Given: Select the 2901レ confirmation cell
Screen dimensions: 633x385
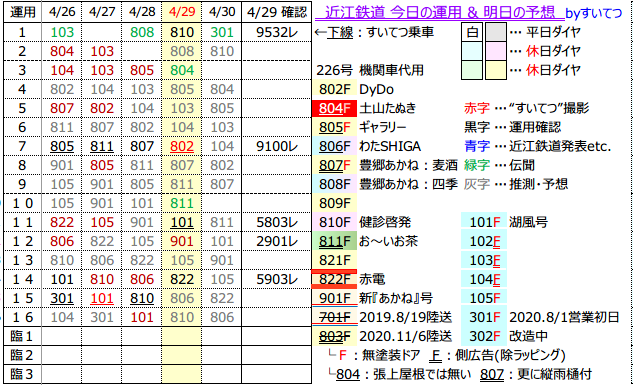Looking at the screenshot, I should click(x=277, y=241).
